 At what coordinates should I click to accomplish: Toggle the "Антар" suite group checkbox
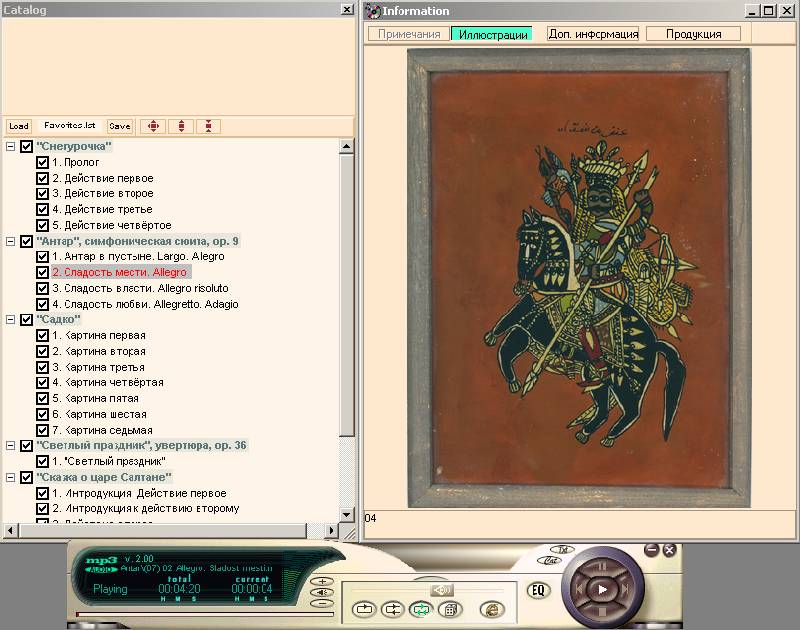point(27,241)
